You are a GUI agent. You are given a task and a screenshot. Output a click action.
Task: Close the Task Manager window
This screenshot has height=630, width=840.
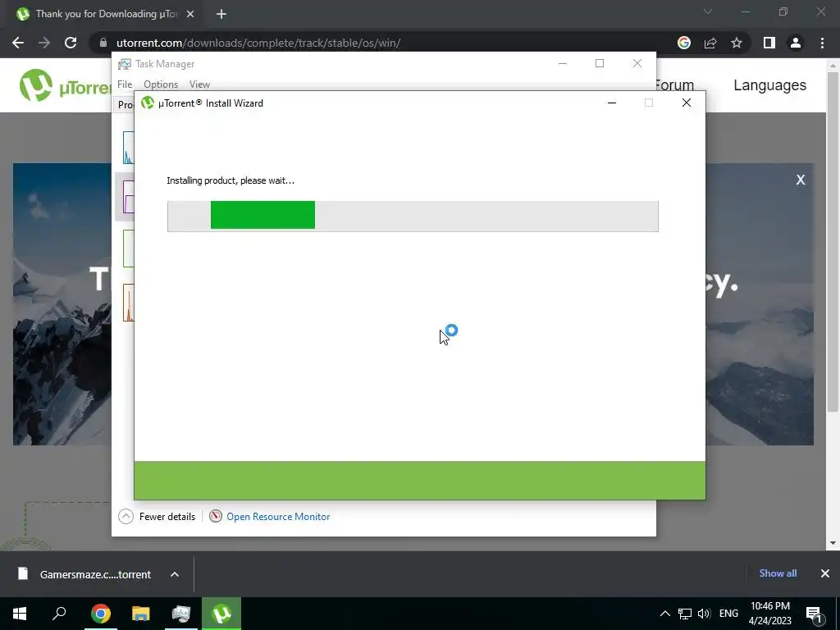coord(637,63)
